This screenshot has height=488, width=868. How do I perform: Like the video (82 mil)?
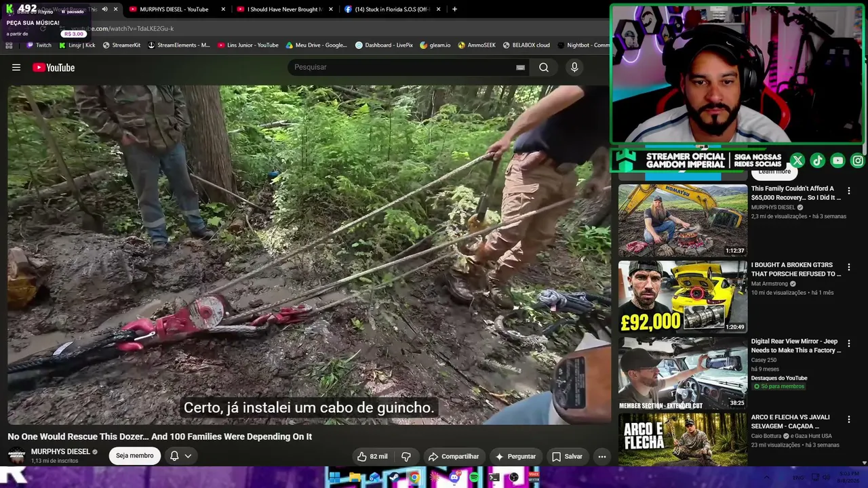point(373,456)
